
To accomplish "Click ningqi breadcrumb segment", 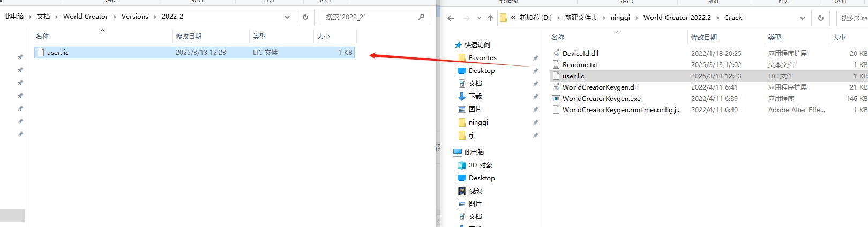I will (620, 18).
